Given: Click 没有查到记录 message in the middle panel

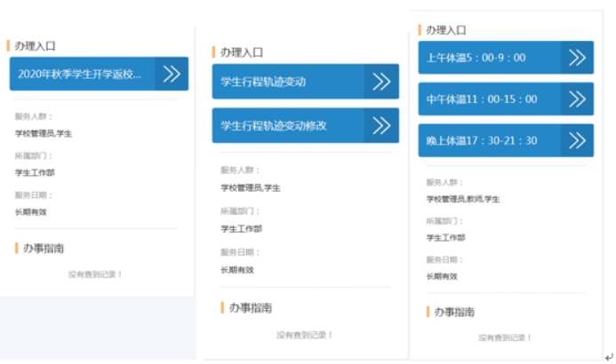Looking at the screenshot, I should click(x=304, y=335).
